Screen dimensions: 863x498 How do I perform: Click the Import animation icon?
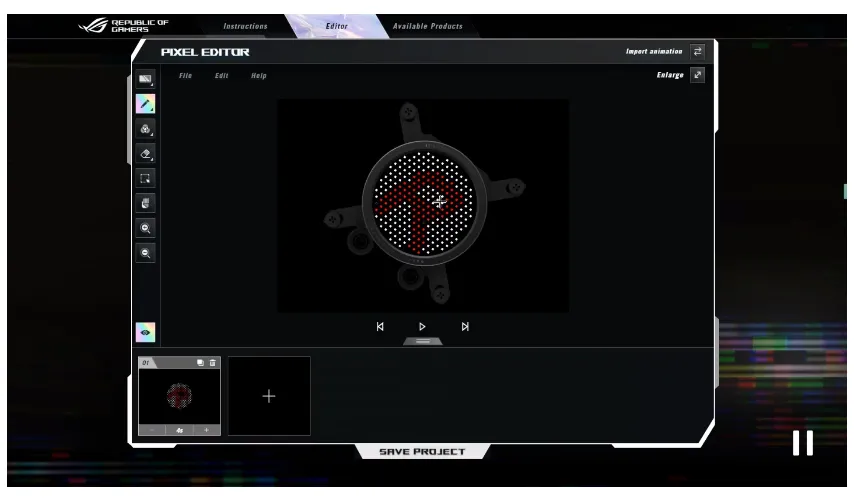coord(698,51)
